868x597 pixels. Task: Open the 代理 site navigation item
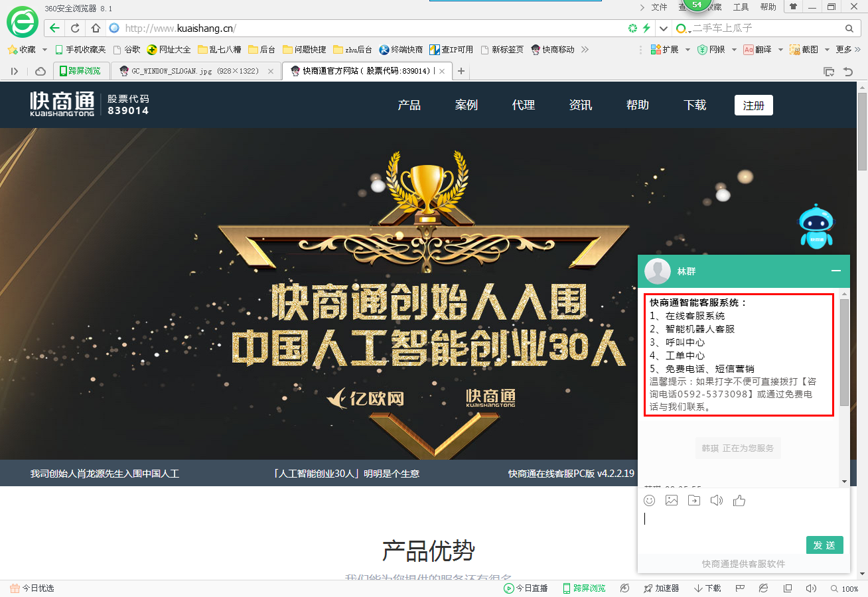524,105
